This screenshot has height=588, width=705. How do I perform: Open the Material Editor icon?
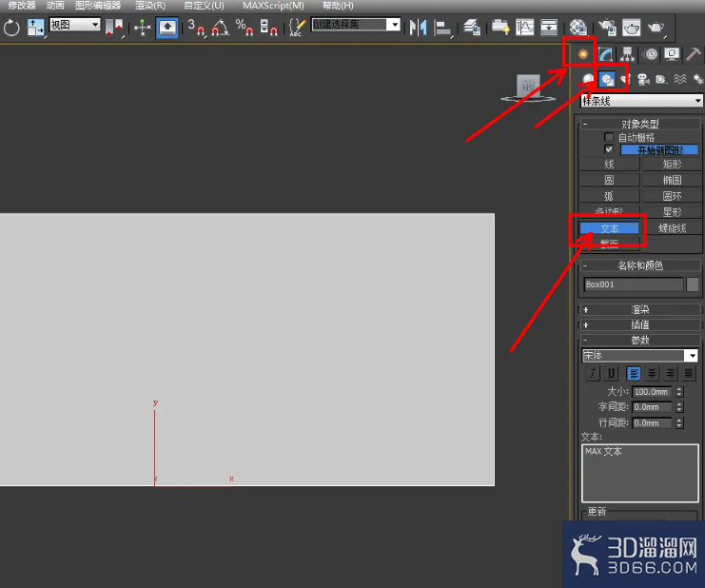pos(578,28)
